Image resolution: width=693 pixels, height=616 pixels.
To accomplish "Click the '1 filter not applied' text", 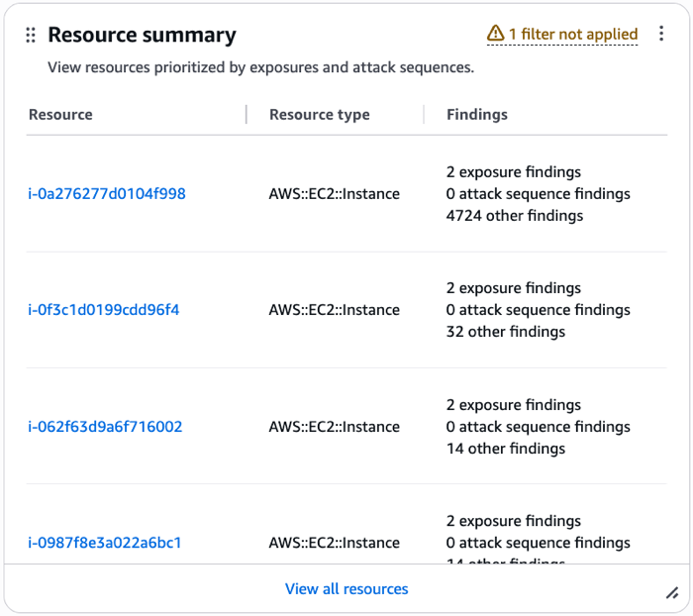I will click(x=573, y=35).
